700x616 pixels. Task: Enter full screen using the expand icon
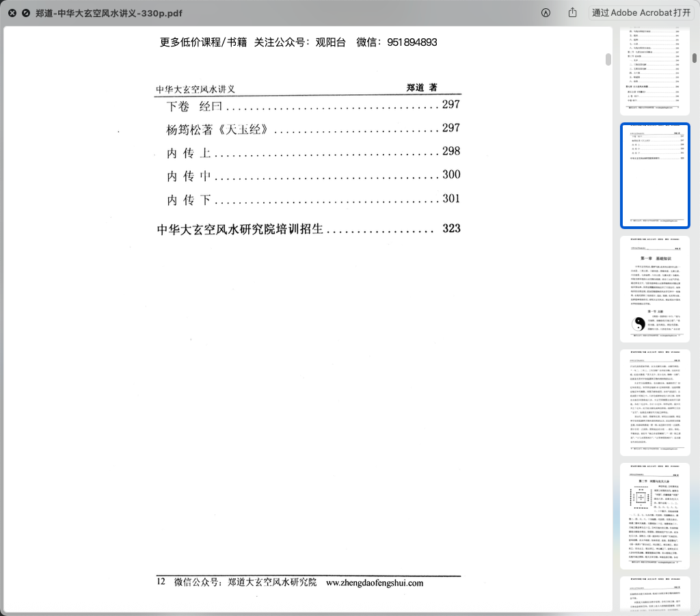(26, 13)
